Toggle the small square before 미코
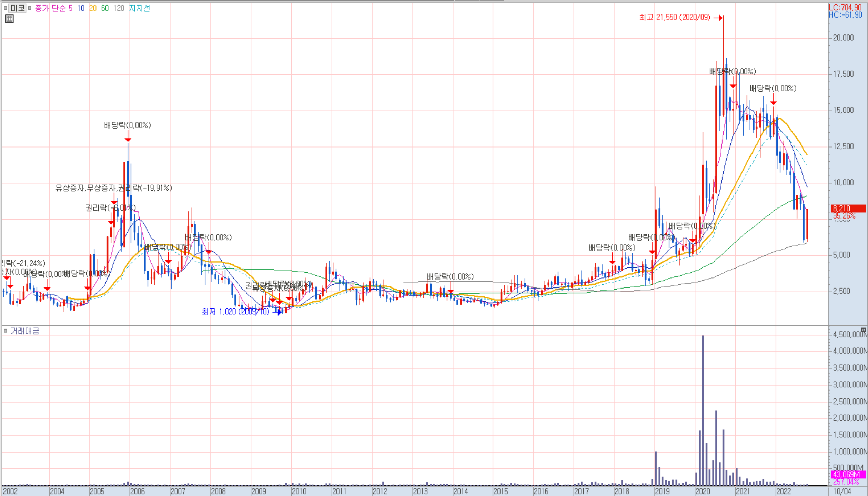 (5, 8)
